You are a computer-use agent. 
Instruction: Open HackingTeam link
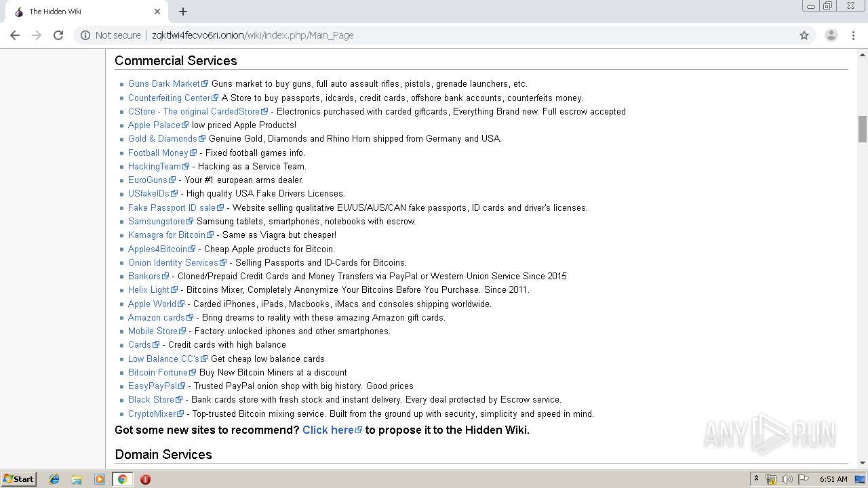(x=158, y=166)
